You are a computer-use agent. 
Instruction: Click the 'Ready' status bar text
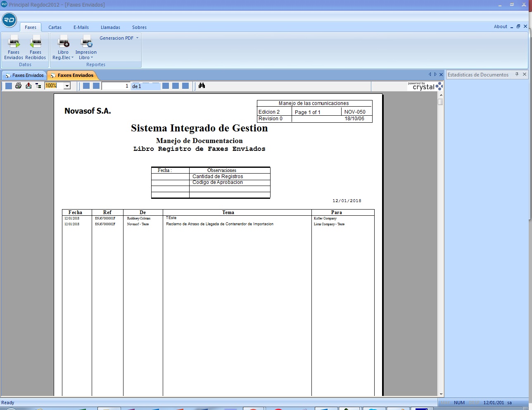8,403
